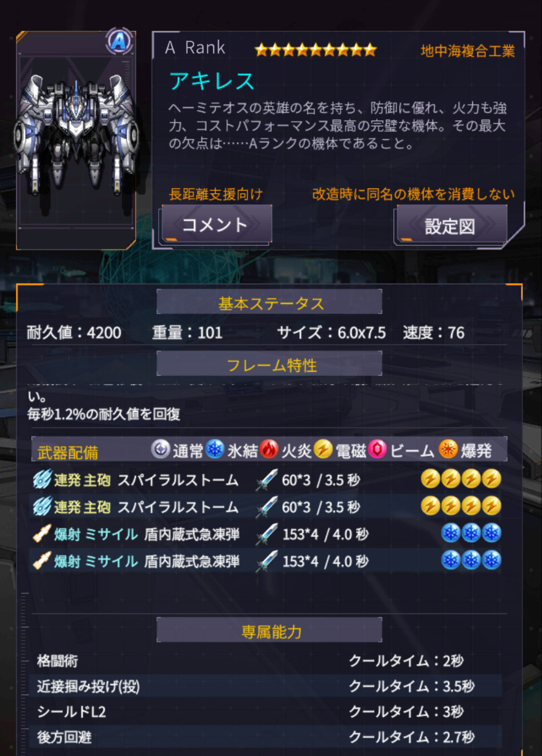Open the コメント button
The width and height of the screenshot is (542, 756).
click(215, 224)
